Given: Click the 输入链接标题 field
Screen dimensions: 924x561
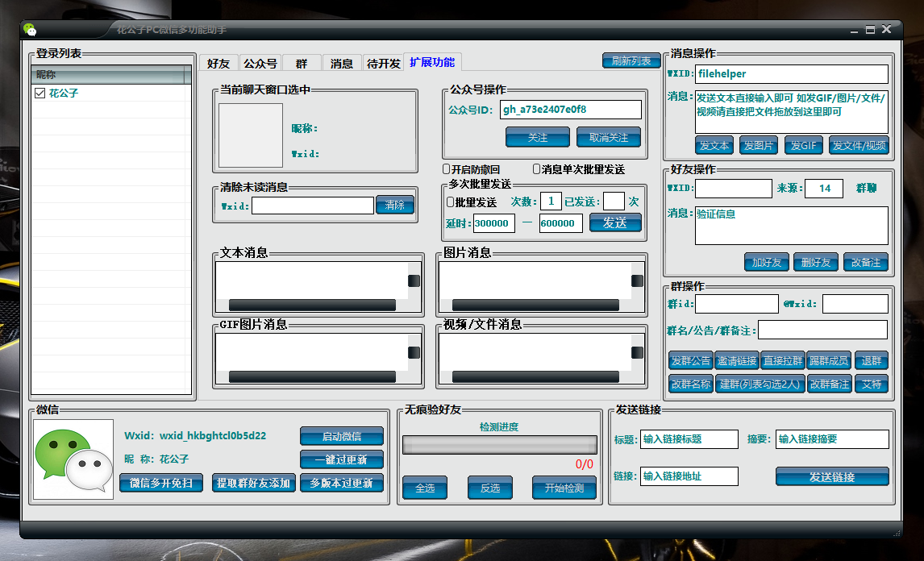Looking at the screenshot, I should click(689, 439).
